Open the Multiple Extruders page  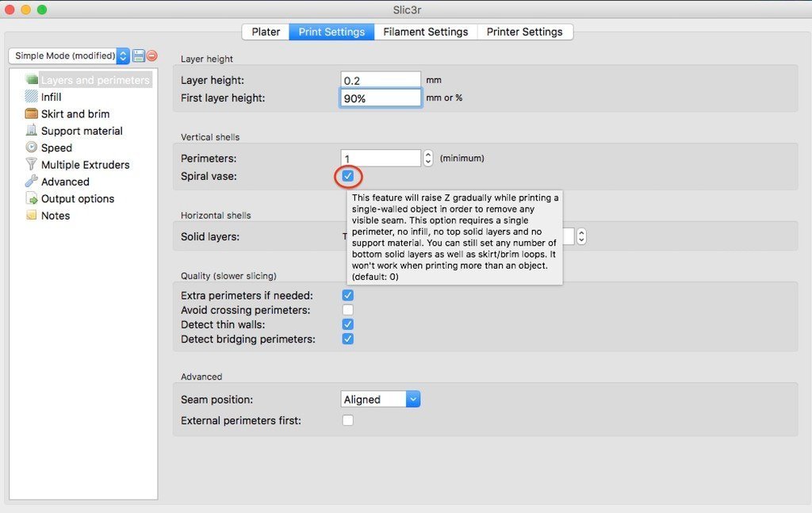pyautogui.click(x=85, y=165)
